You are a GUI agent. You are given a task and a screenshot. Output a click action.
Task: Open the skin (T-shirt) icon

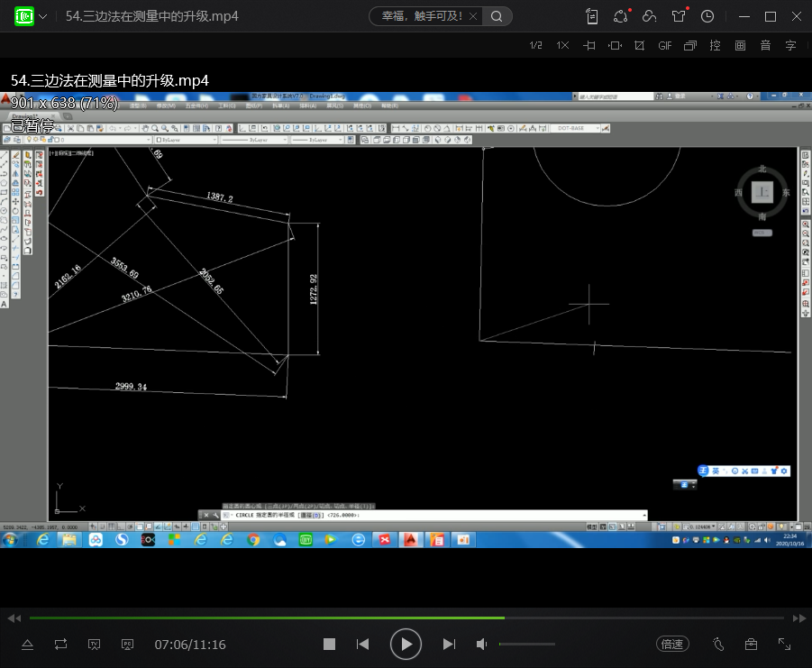679,16
